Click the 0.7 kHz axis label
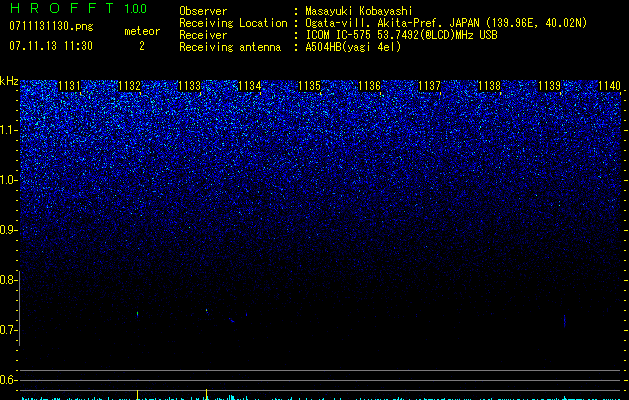 pos(8,330)
